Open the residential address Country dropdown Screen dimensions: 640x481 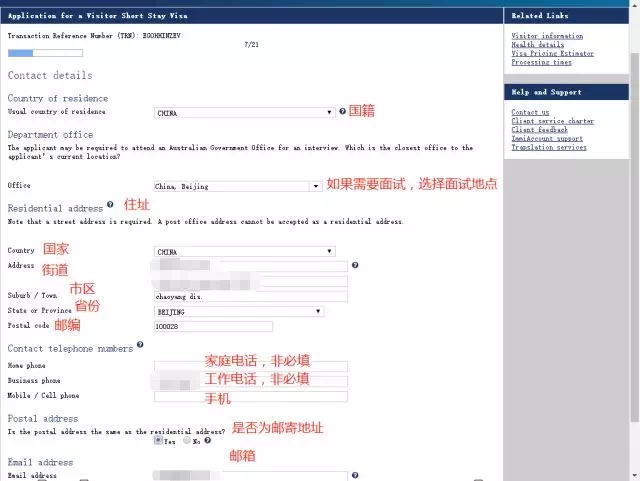(x=244, y=251)
